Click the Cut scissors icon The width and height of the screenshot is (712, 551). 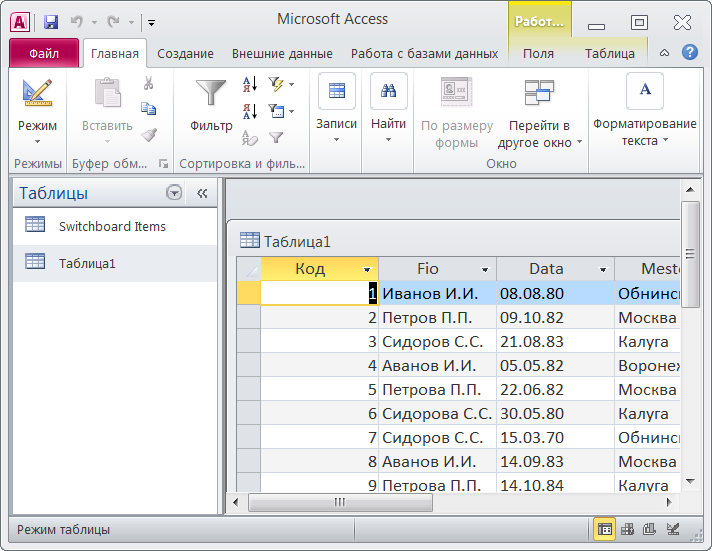(x=148, y=83)
